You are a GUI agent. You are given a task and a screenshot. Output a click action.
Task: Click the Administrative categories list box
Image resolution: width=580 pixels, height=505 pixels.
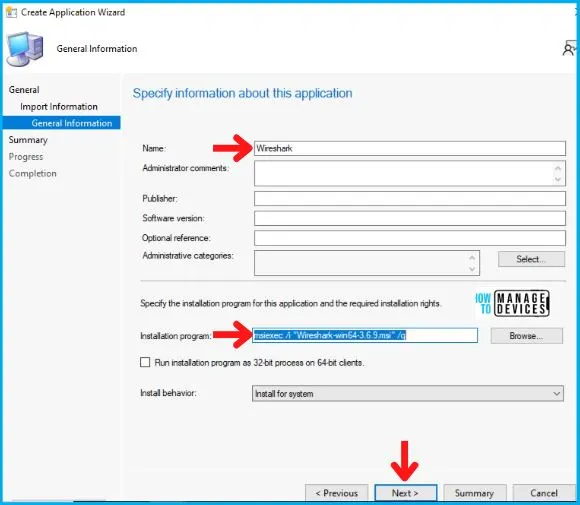pyautogui.click(x=367, y=263)
